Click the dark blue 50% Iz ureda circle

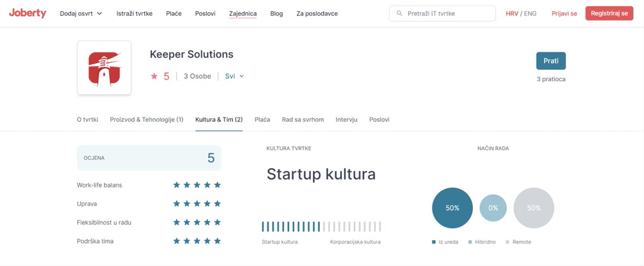point(452,208)
